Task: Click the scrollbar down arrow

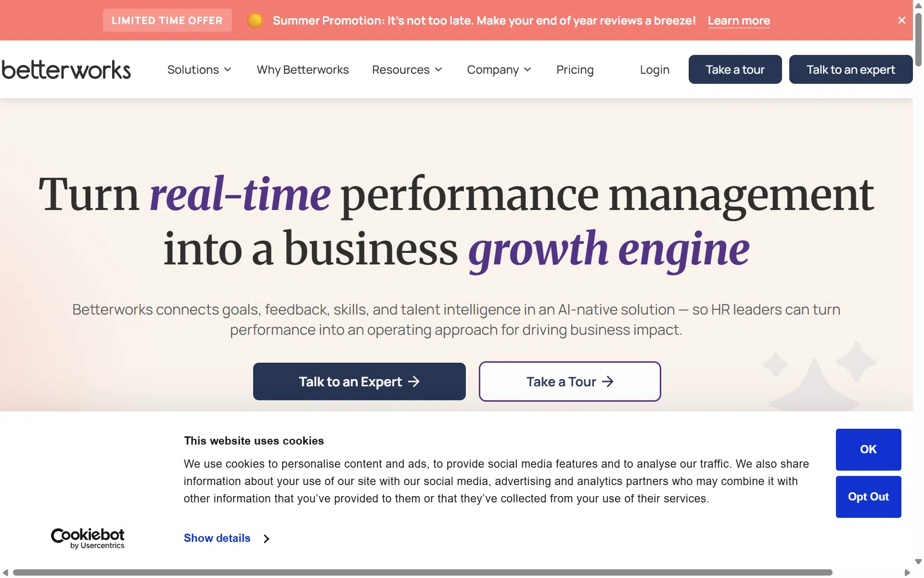Action: pyautogui.click(x=918, y=562)
